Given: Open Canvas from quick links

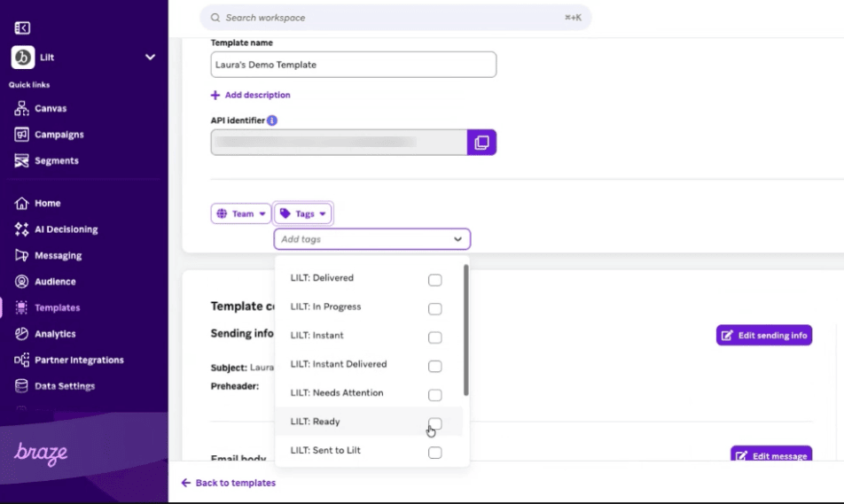Looking at the screenshot, I should click(x=51, y=108).
